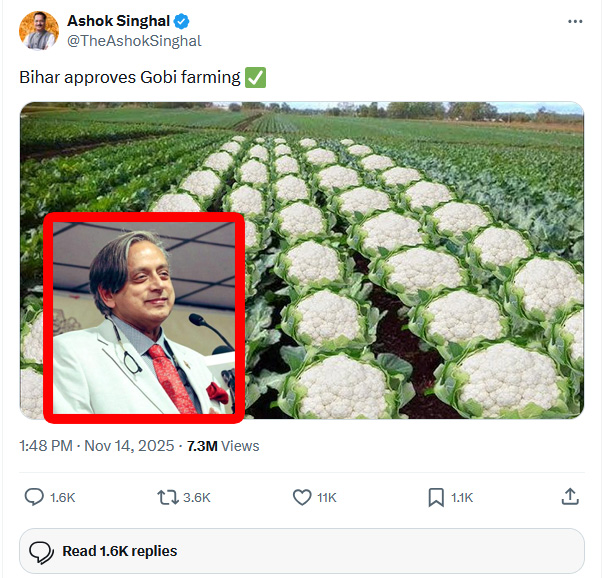The height and width of the screenshot is (578, 605).
Task: Open Ashok Singhal's profile avatar
Action: 39,31
